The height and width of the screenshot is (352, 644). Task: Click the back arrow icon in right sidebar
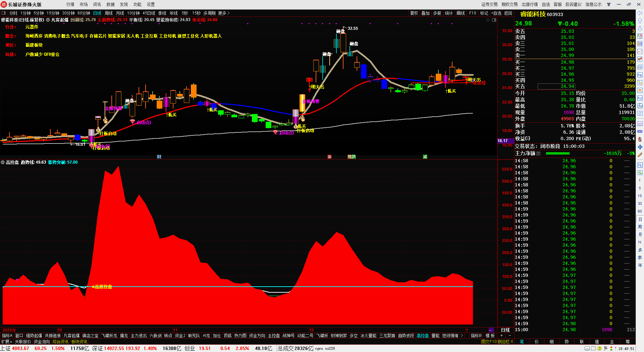pos(640,13)
